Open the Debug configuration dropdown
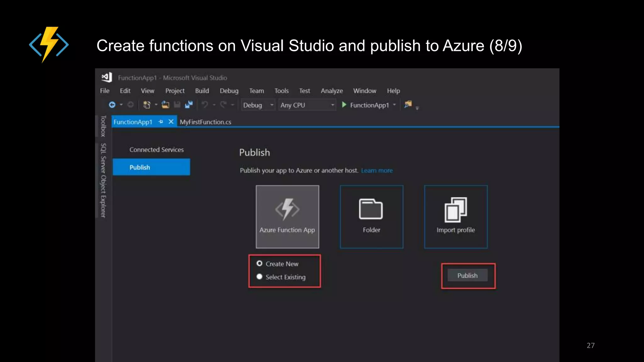 (258, 105)
